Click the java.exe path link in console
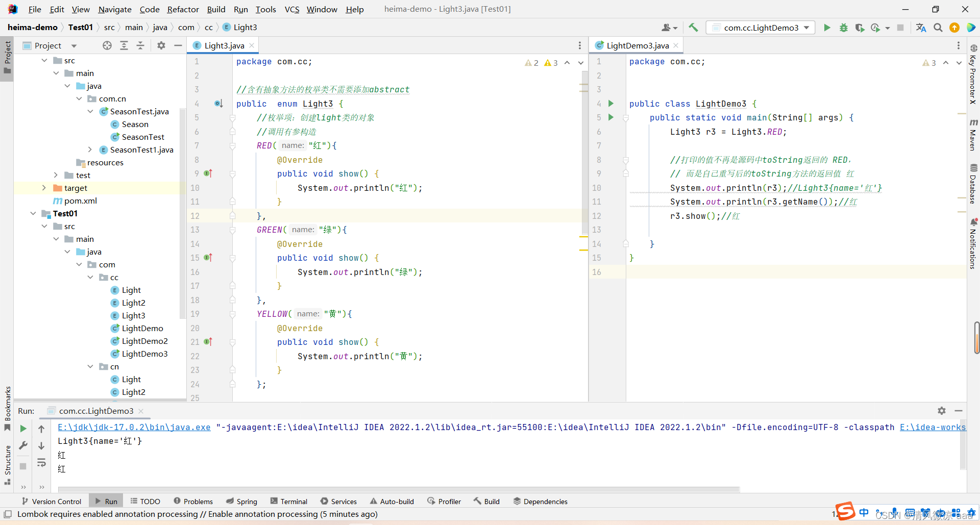Image resolution: width=980 pixels, height=525 pixels. (134, 427)
